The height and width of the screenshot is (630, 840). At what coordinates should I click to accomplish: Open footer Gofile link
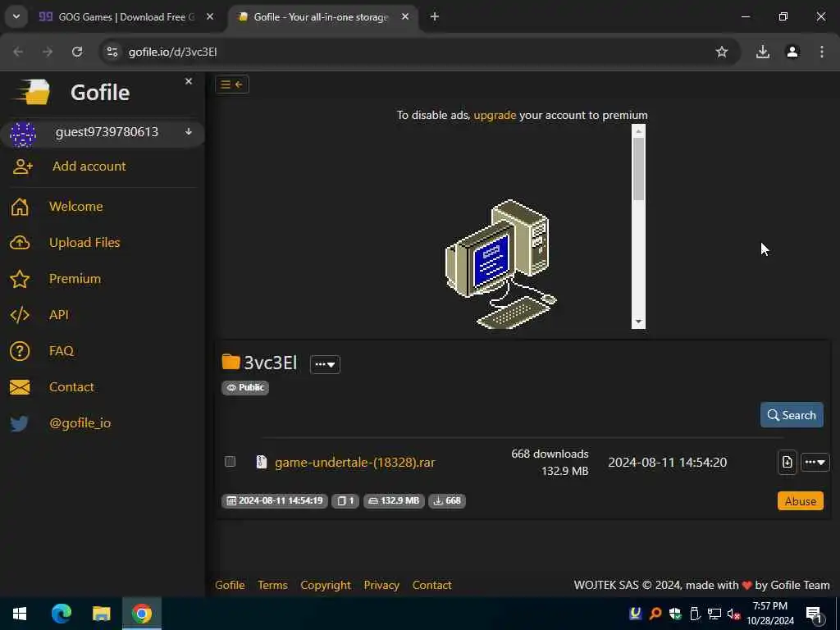pos(230,585)
